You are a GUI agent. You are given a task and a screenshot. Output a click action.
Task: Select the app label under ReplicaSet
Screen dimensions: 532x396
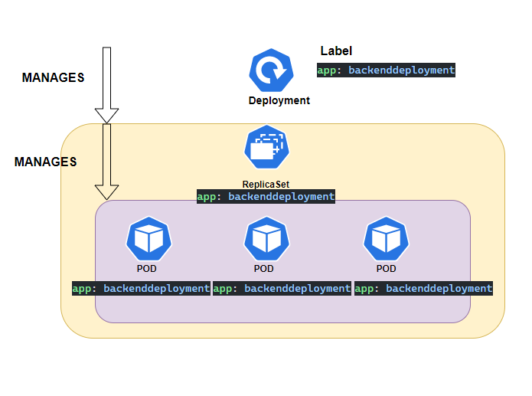[x=266, y=196]
